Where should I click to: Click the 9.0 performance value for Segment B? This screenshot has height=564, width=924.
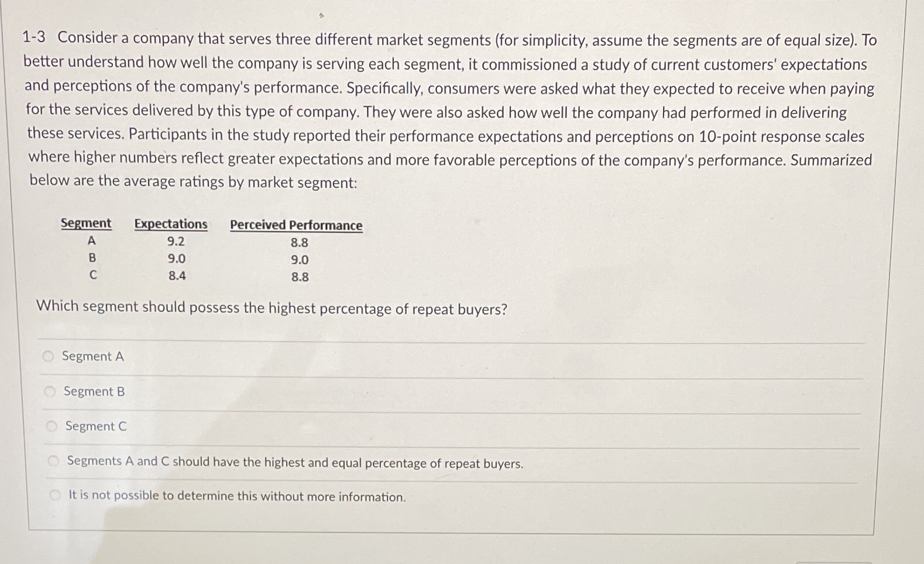point(300,260)
